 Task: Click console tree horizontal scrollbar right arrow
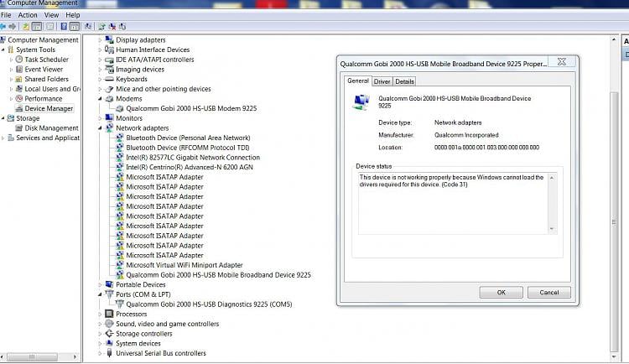(x=75, y=356)
